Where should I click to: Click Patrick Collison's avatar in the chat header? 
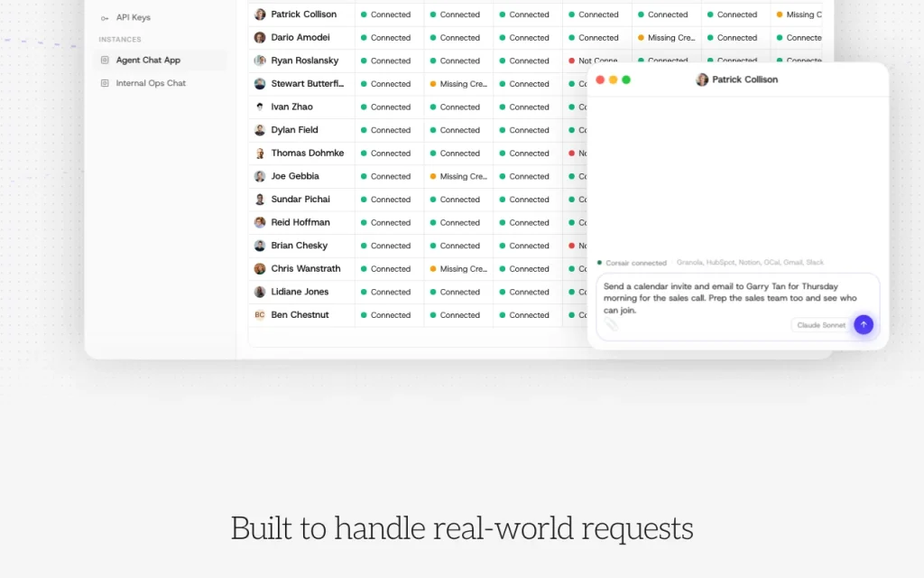702,79
